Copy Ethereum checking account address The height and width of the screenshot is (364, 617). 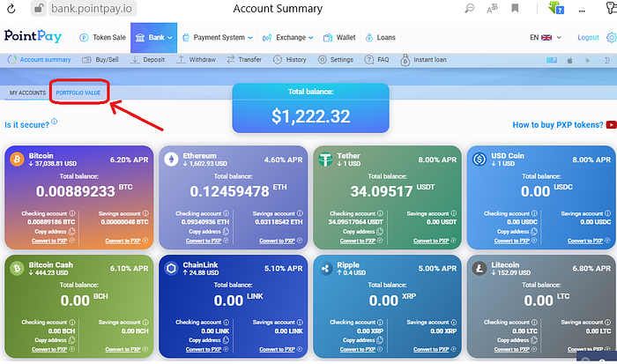point(209,232)
